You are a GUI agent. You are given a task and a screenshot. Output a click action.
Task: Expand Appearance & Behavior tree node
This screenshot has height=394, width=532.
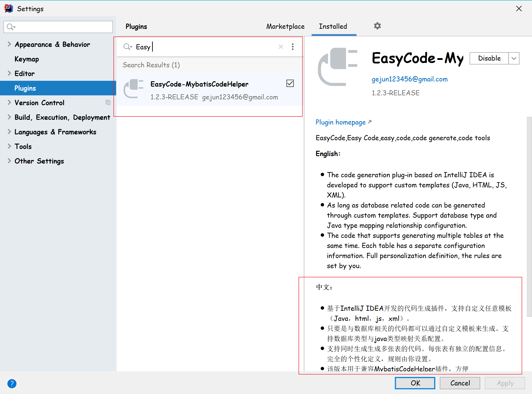pyautogui.click(x=9, y=44)
